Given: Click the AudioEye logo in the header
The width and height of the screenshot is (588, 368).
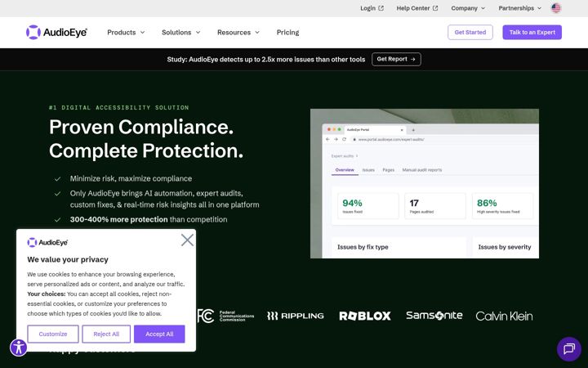Looking at the screenshot, I should [56, 32].
